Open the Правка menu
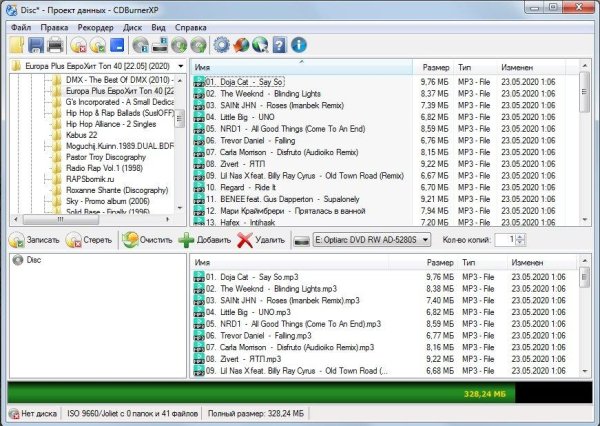Screen dimensions: 600x426 coord(54,28)
